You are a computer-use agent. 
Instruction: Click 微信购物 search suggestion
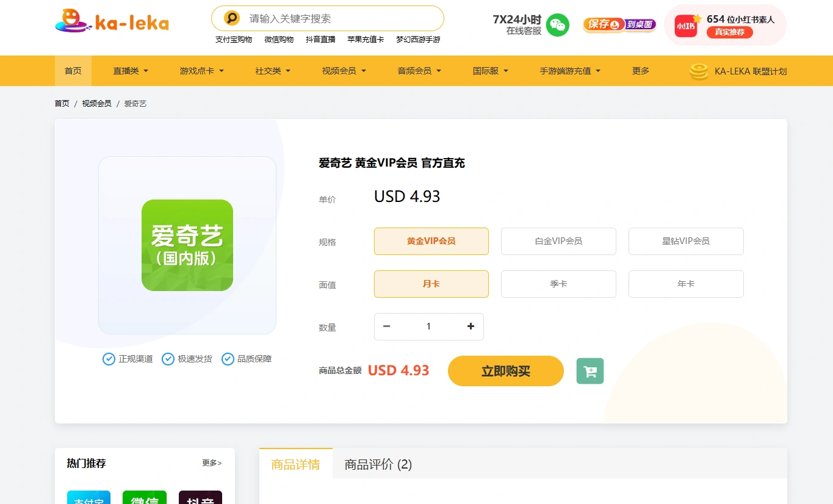point(279,40)
